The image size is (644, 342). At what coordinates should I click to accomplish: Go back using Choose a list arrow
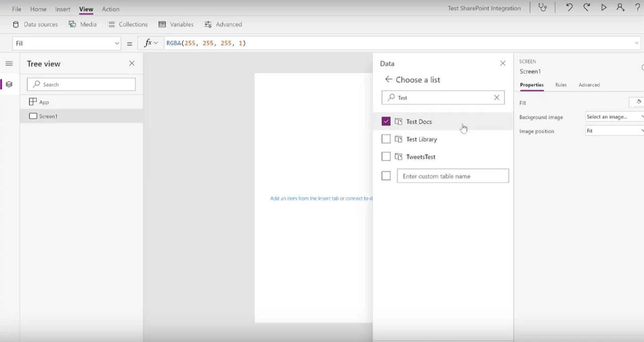coord(389,80)
